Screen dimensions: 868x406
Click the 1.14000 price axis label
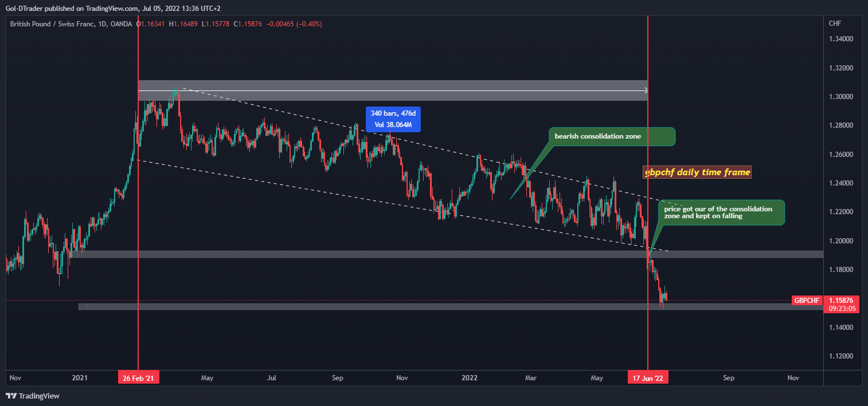pyautogui.click(x=842, y=328)
